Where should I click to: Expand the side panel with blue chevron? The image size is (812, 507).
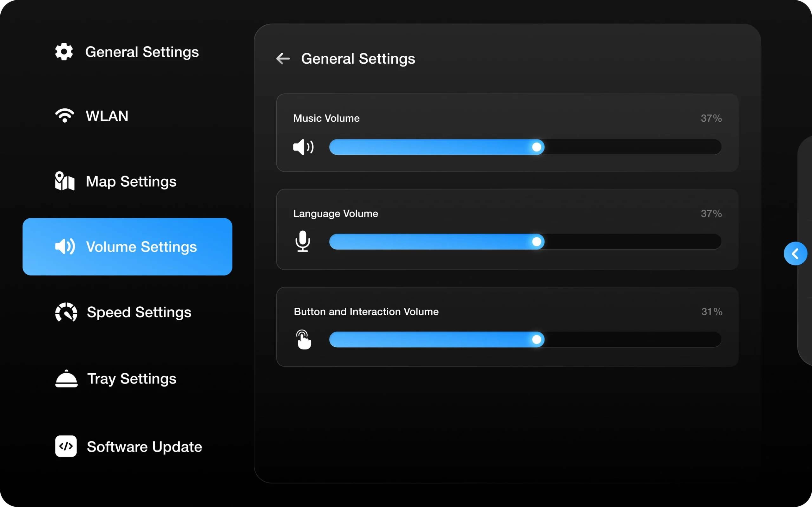pyautogui.click(x=795, y=253)
